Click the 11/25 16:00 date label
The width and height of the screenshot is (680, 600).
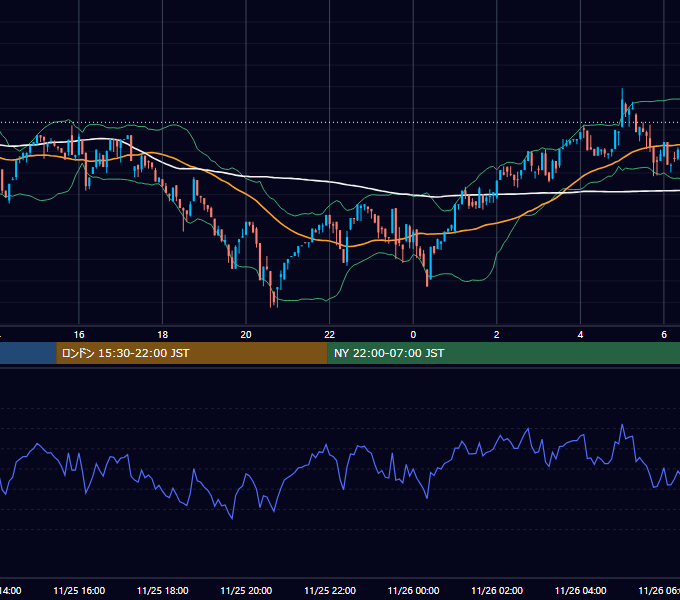tap(79, 590)
